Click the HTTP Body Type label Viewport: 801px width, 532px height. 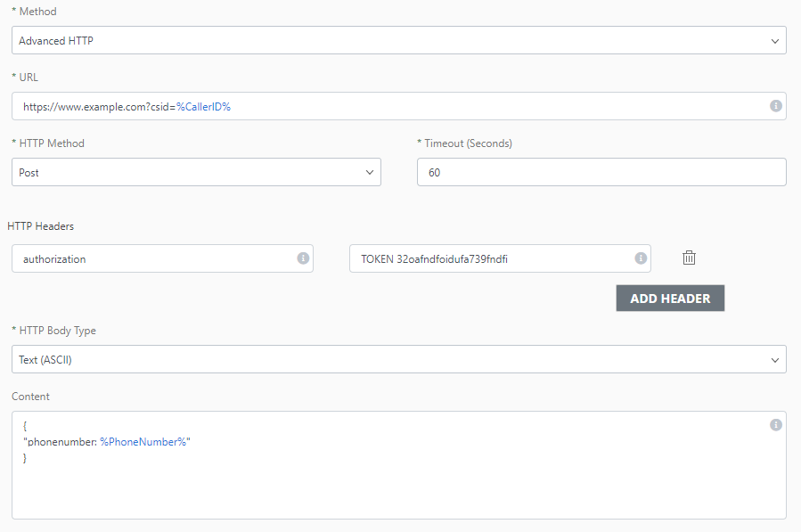point(57,331)
